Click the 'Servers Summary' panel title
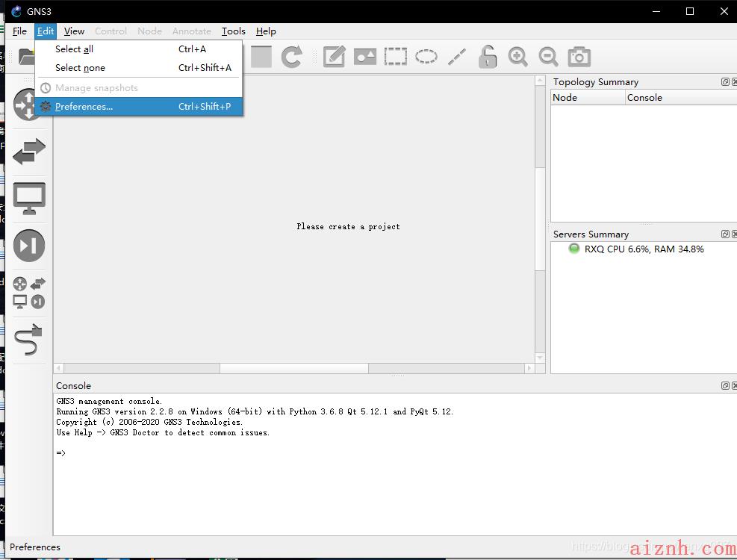Screen dimensions: 737x560 tap(591, 234)
